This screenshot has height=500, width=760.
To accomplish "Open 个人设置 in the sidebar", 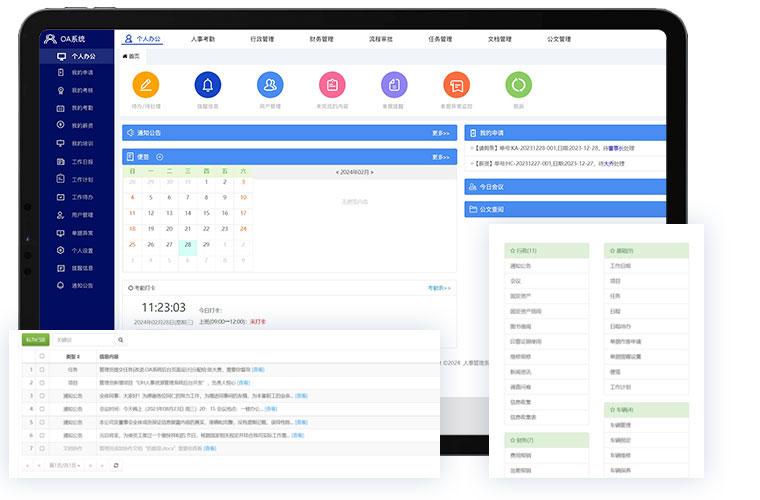I will coord(77,250).
